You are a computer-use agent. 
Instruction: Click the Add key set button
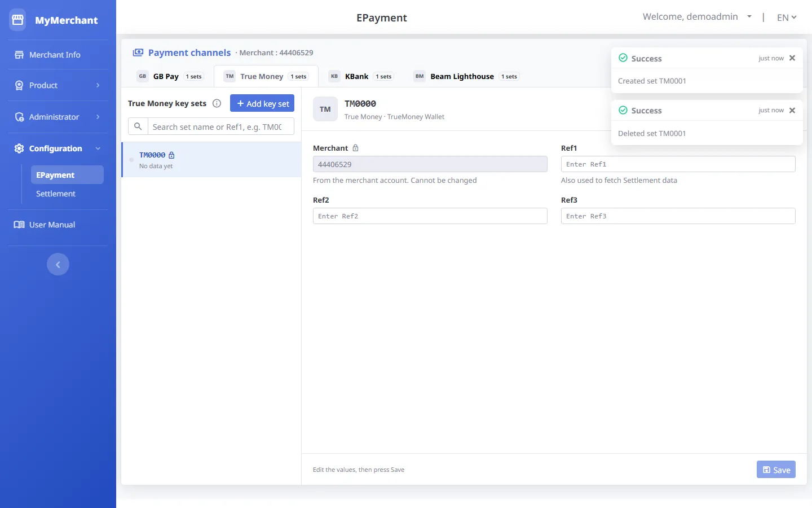pos(262,103)
